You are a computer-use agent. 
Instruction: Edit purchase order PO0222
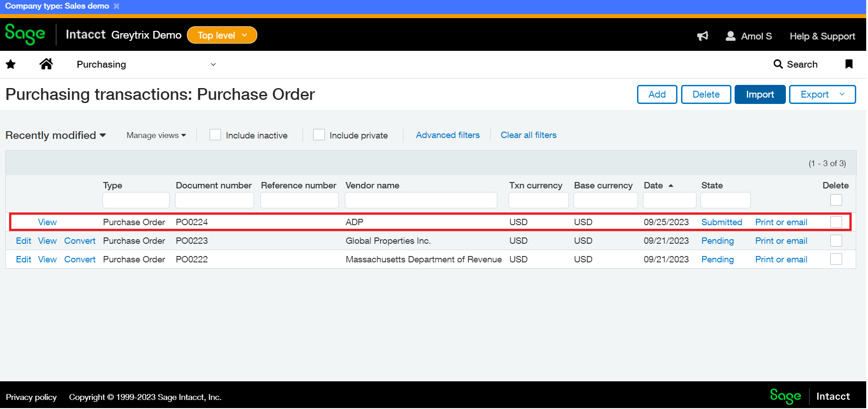point(24,259)
